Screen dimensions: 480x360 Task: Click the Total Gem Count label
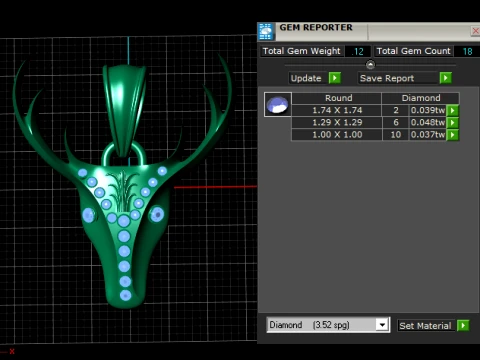pos(413,51)
